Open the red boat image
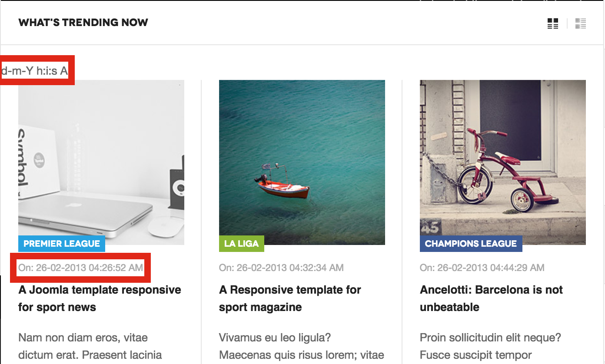The image size is (605, 364). click(302, 162)
